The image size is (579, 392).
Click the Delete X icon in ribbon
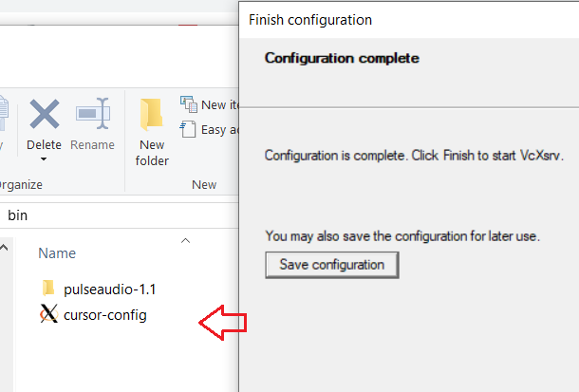(45, 114)
